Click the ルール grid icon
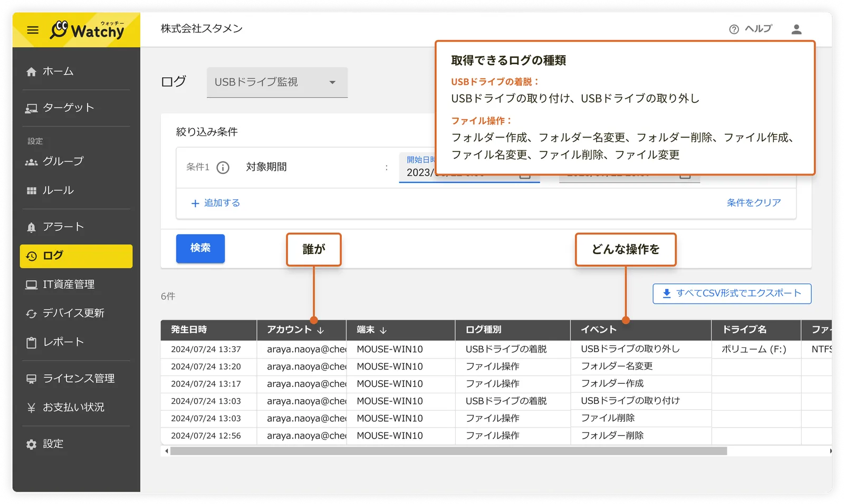Viewport: 844px width, 504px height. tap(32, 191)
